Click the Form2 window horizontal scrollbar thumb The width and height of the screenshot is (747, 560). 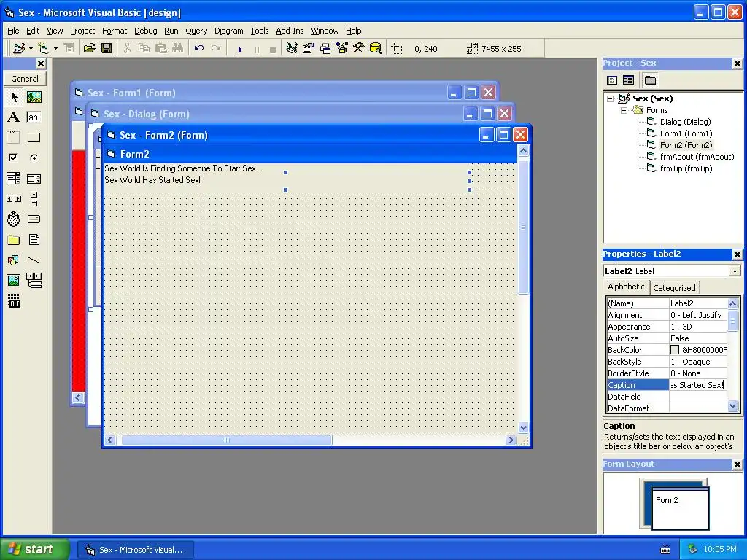click(x=227, y=440)
